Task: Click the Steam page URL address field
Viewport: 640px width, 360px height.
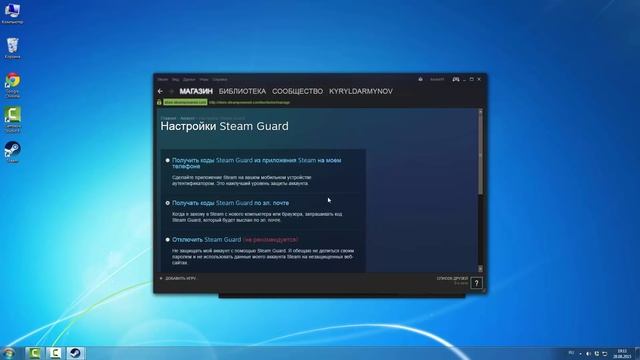Action: tap(249, 102)
